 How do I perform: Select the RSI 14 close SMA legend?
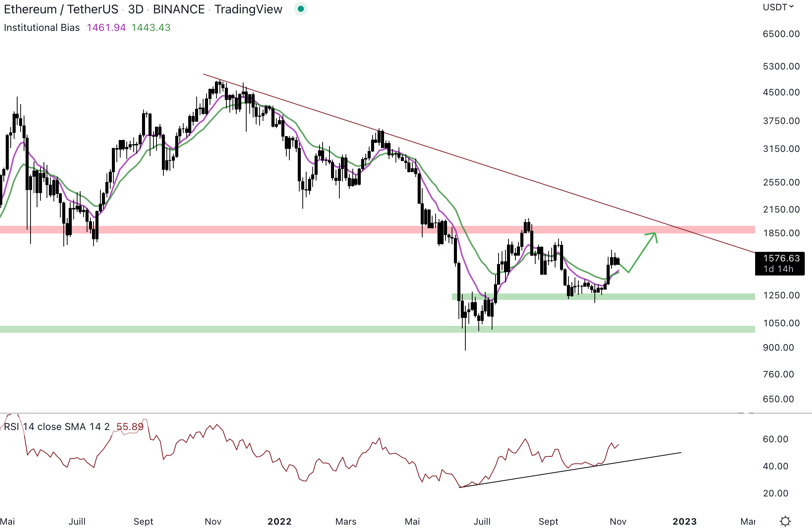(57, 427)
